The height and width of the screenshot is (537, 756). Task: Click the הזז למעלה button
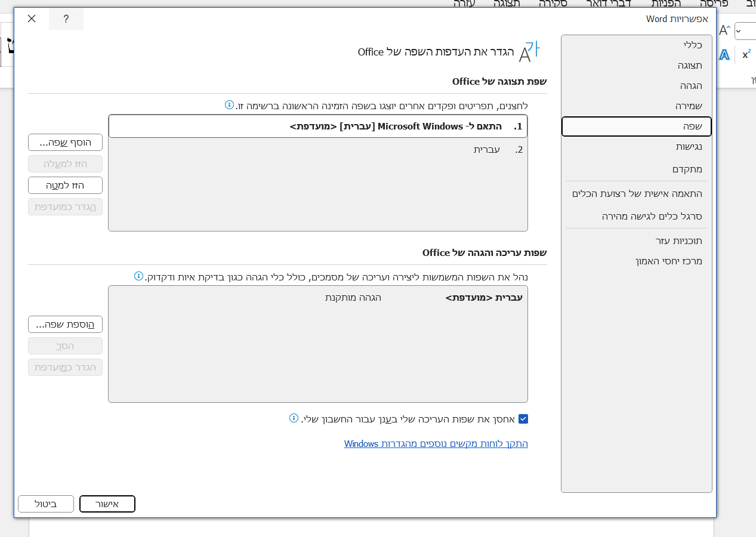point(66,164)
